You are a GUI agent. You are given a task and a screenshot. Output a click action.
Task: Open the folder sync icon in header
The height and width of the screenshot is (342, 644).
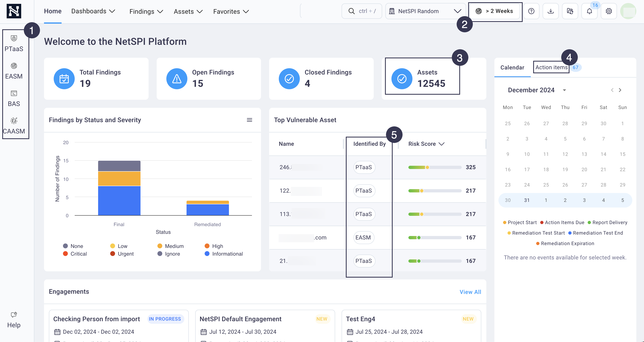tap(570, 11)
